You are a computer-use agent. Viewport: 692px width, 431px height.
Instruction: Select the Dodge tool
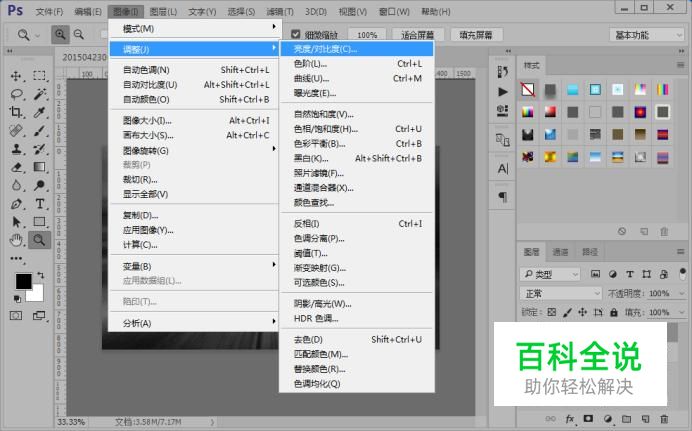click(39, 185)
